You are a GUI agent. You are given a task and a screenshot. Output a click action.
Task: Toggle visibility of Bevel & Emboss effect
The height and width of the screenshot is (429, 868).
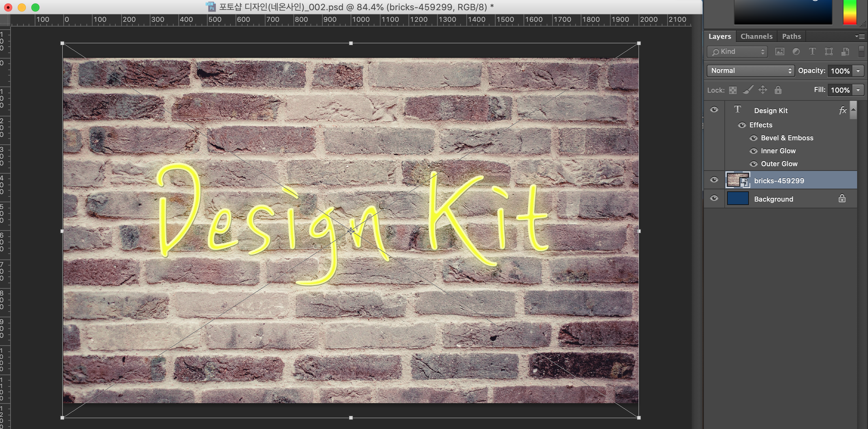click(754, 138)
